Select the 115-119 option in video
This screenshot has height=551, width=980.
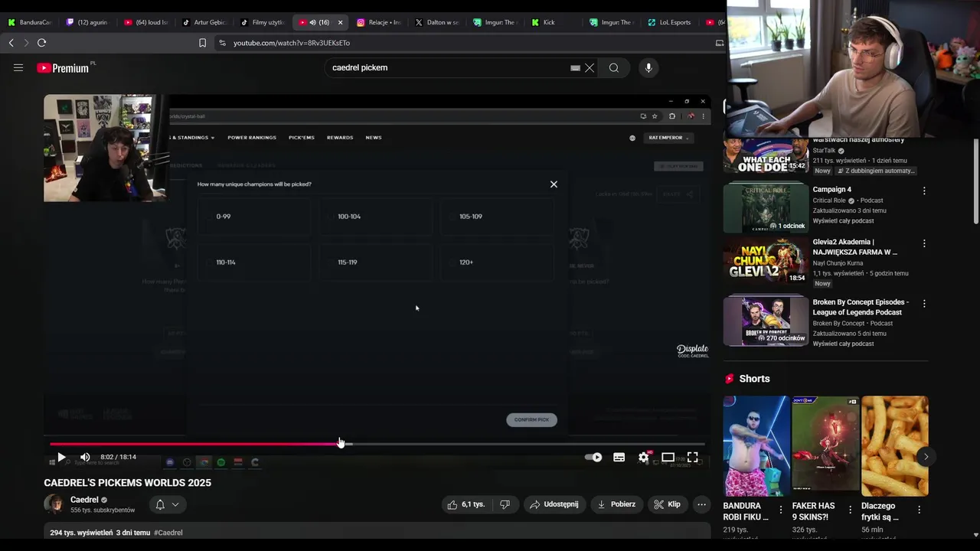376,262
